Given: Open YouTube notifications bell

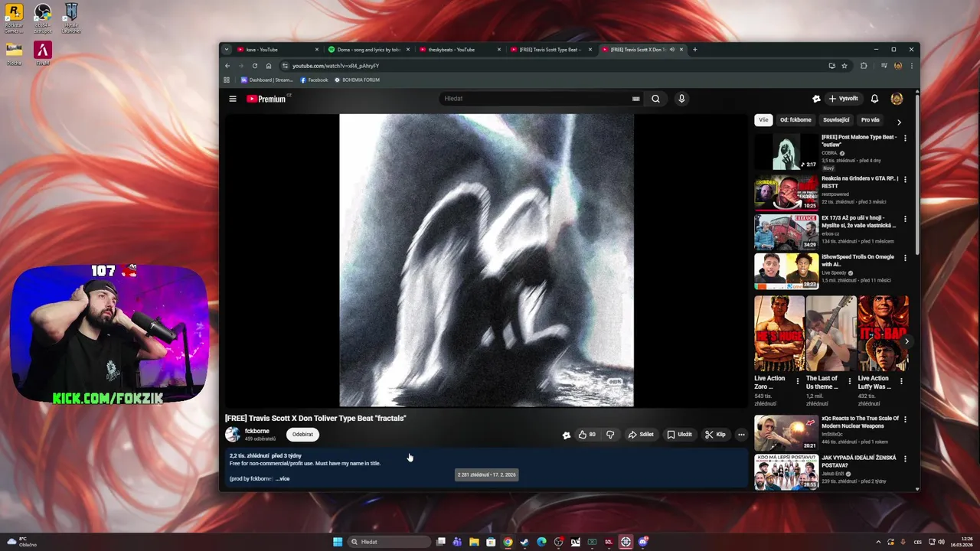Looking at the screenshot, I should [874, 99].
